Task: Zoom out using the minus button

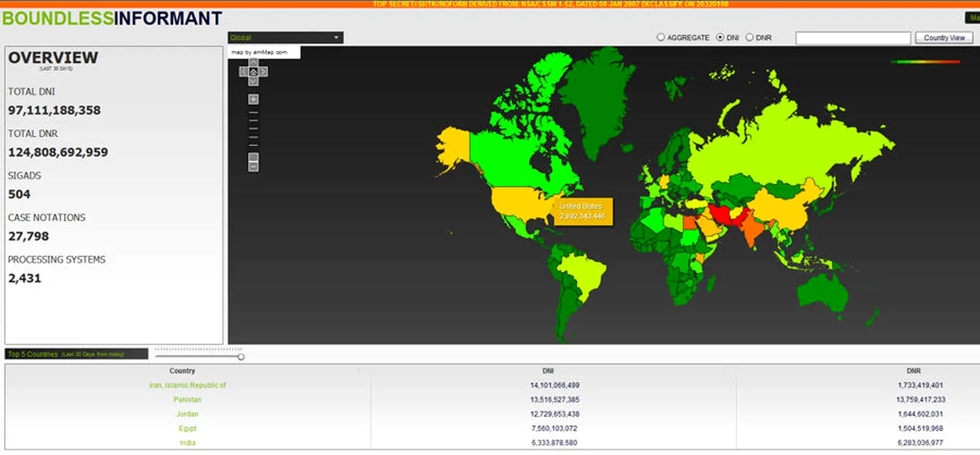Action: click(x=253, y=166)
